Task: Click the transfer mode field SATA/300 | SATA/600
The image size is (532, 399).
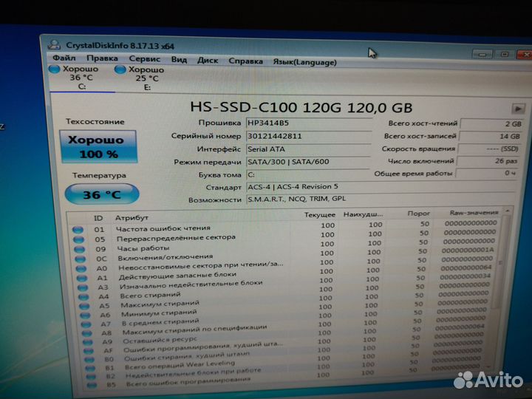Action: click(308, 162)
